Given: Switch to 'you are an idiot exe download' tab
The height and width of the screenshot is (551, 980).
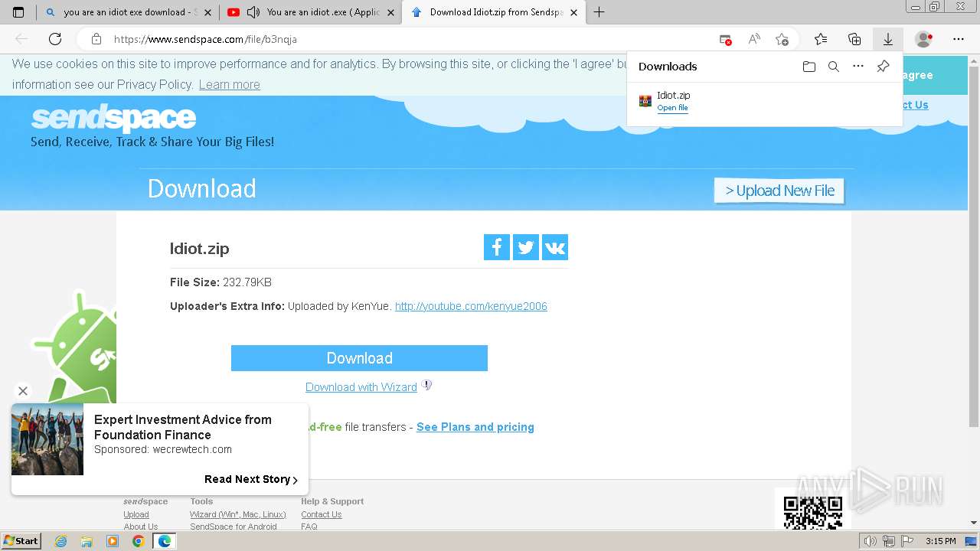Looking at the screenshot, I should pyautogui.click(x=126, y=12).
